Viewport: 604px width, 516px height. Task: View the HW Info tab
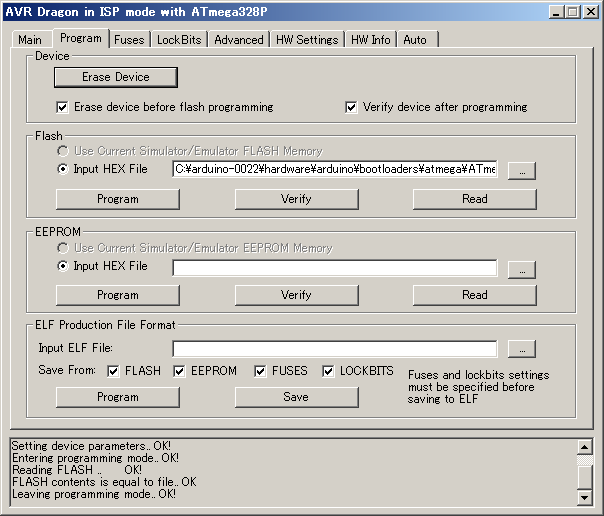point(371,40)
